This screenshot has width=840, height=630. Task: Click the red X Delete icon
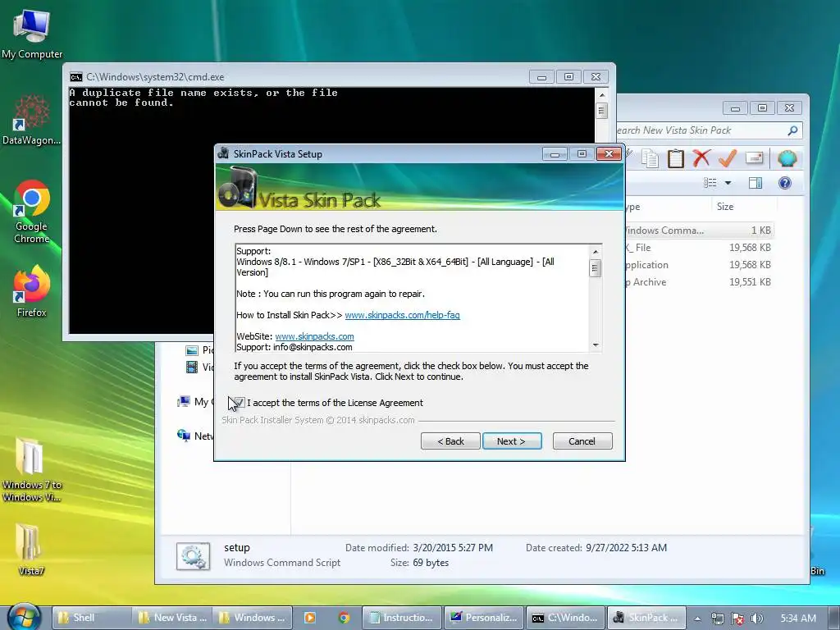pos(701,158)
